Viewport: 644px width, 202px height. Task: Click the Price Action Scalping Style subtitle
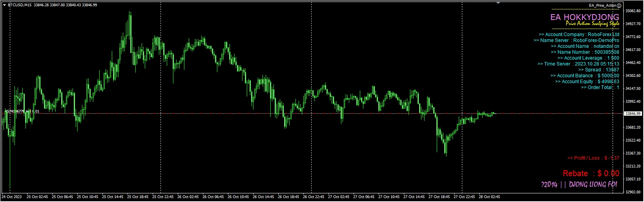pos(593,24)
